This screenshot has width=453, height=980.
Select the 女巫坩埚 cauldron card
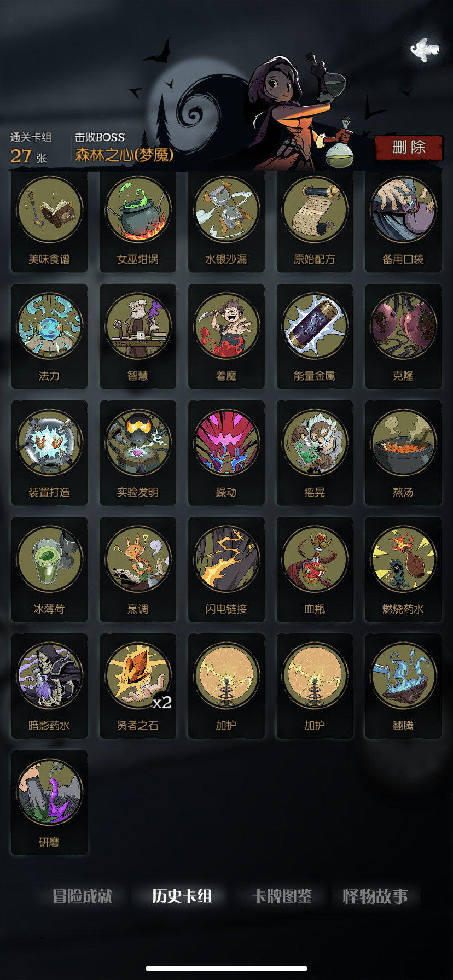pyautogui.click(x=138, y=221)
